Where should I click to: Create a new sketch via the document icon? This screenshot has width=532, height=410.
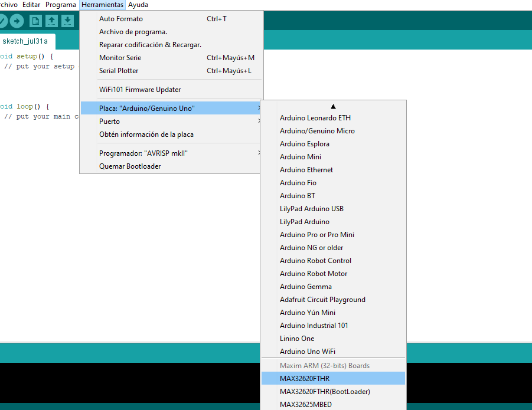[x=35, y=20]
